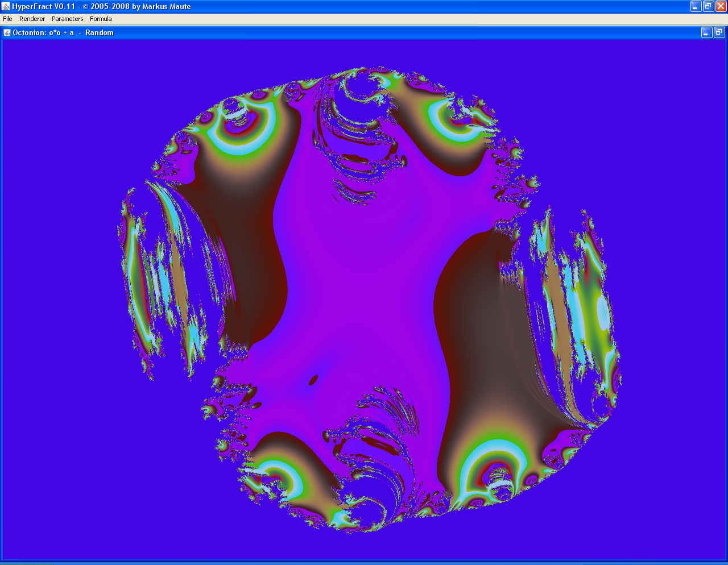Select the 'Octonion: o*o + a - Random' title bar
728x565 pixels.
tap(63, 32)
